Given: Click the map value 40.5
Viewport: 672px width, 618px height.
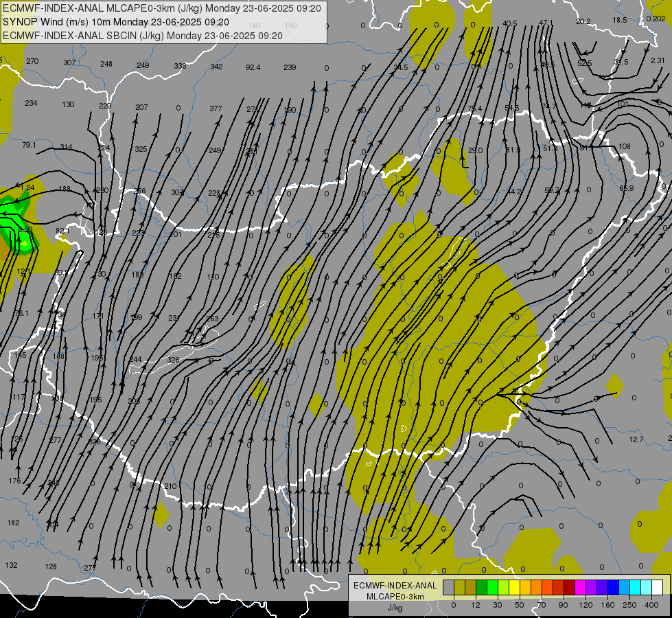Looking at the screenshot, I should click(x=509, y=23).
